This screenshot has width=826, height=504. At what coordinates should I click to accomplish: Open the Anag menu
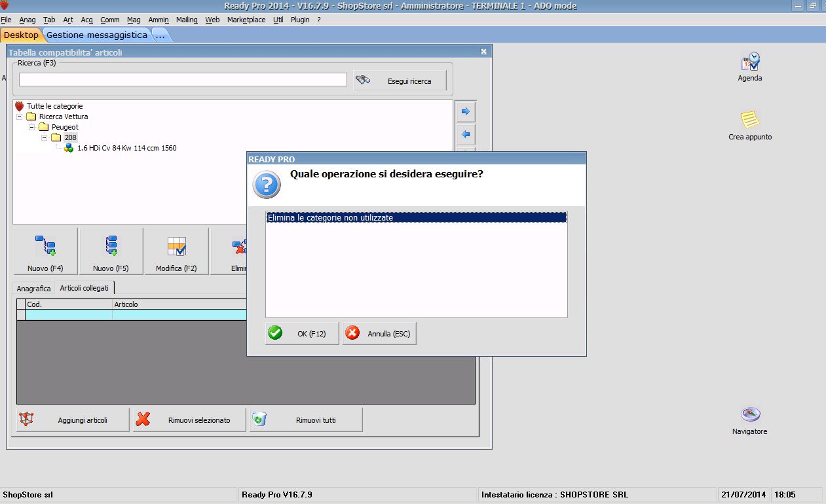(x=28, y=20)
